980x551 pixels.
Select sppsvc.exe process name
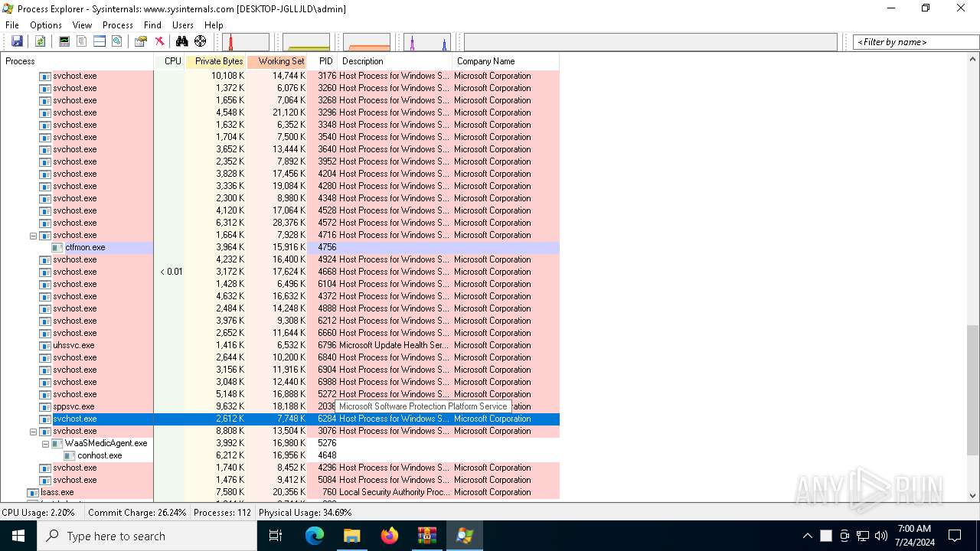tap(73, 407)
